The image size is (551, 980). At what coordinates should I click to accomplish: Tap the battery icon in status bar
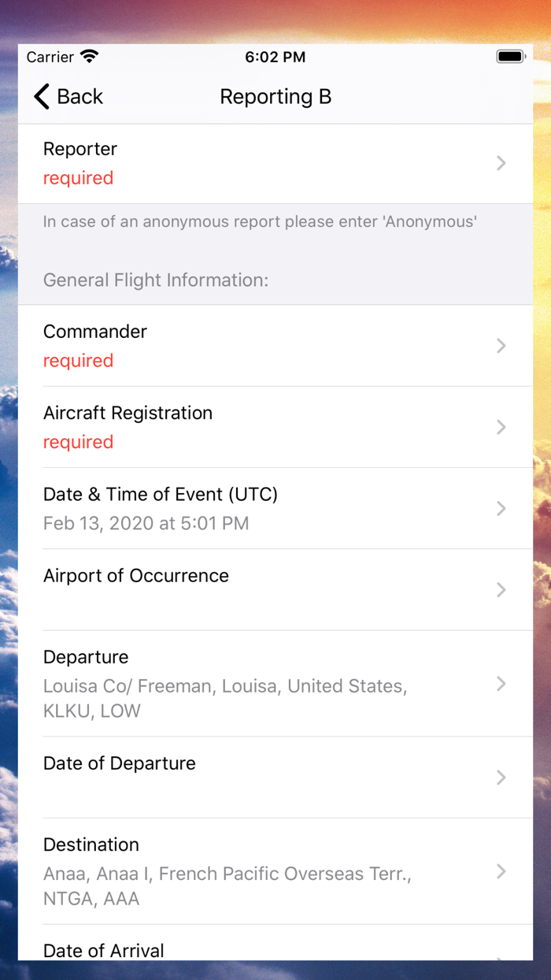click(x=510, y=56)
